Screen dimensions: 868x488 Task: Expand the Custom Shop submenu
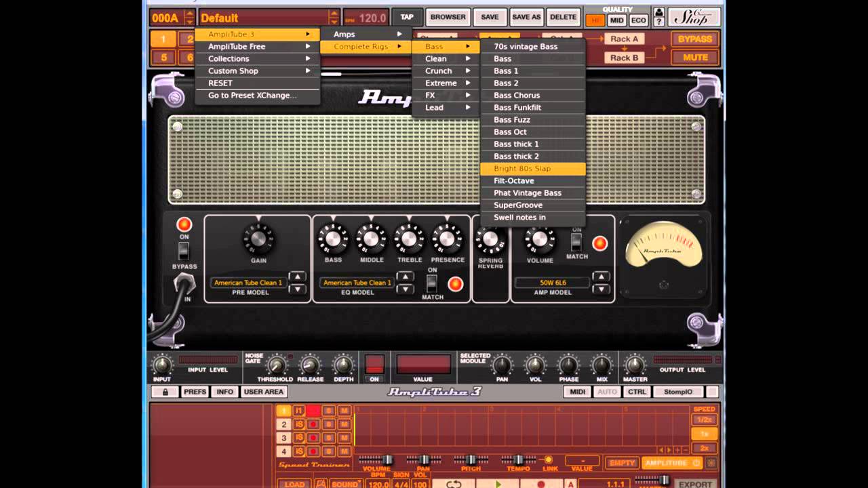(258, 70)
